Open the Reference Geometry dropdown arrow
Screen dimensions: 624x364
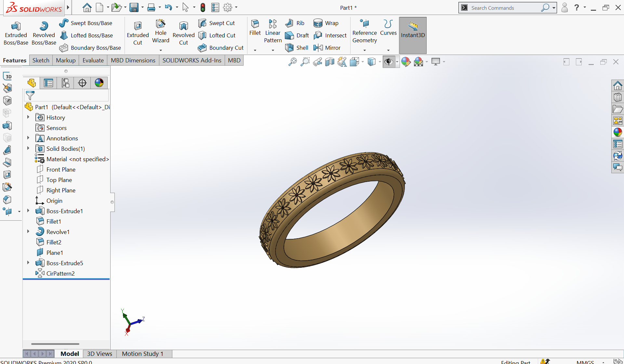[x=365, y=50]
